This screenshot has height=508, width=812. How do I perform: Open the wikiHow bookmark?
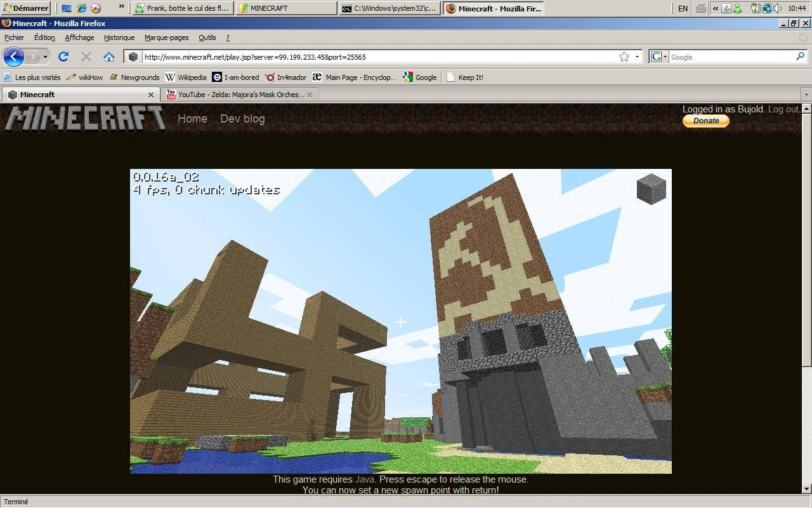coord(84,77)
